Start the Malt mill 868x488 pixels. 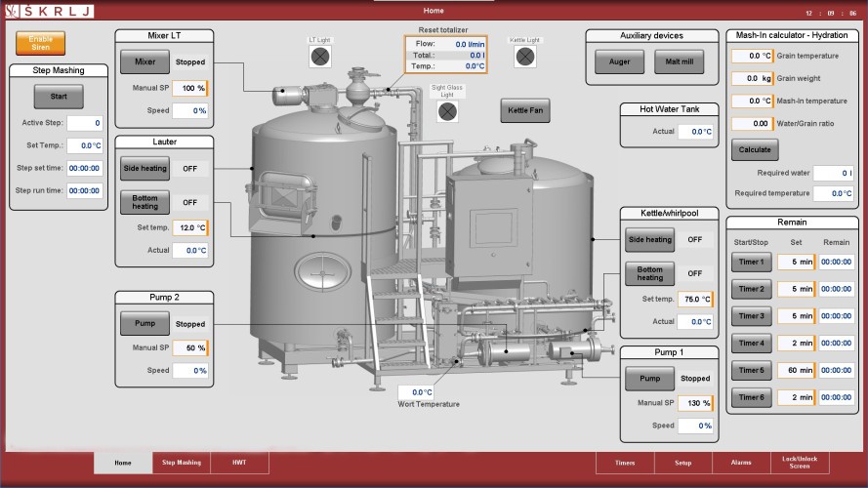[x=678, y=62]
